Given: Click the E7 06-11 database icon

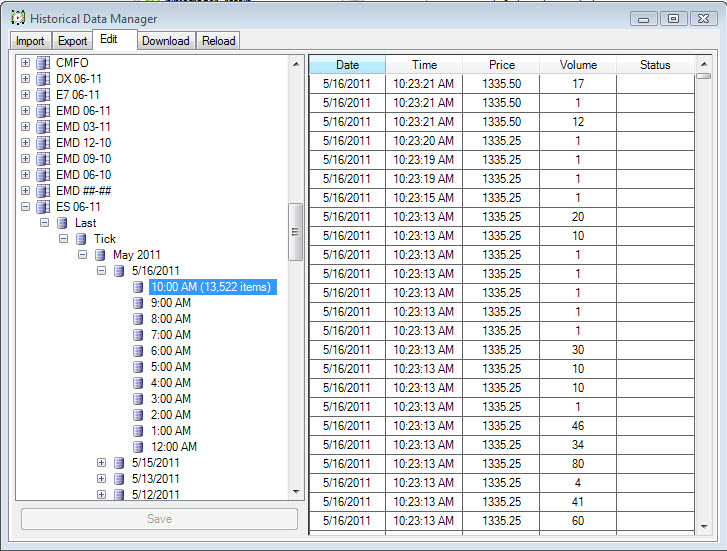Looking at the screenshot, I should pos(43,95).
